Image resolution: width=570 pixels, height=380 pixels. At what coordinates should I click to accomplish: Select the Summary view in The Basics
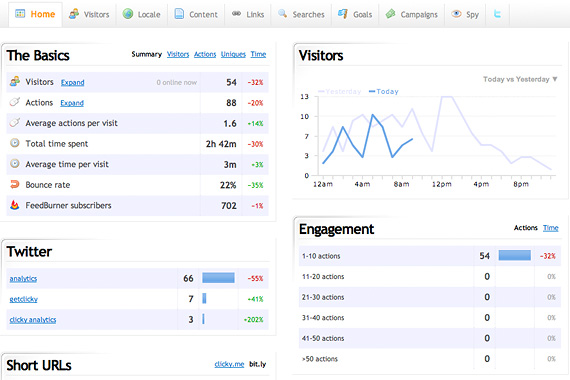pos(146,54)
